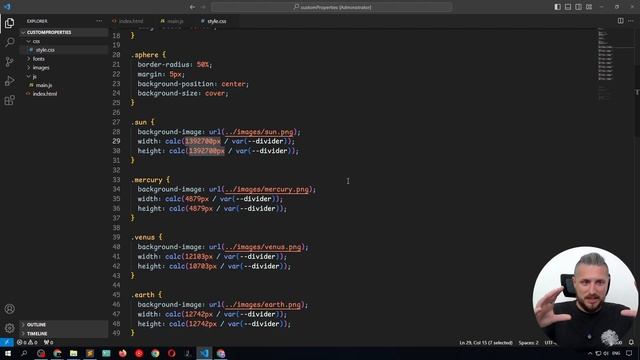Go forward using the title bar arrow
This screenshot has height=360, width=640.
coord(203,7)
